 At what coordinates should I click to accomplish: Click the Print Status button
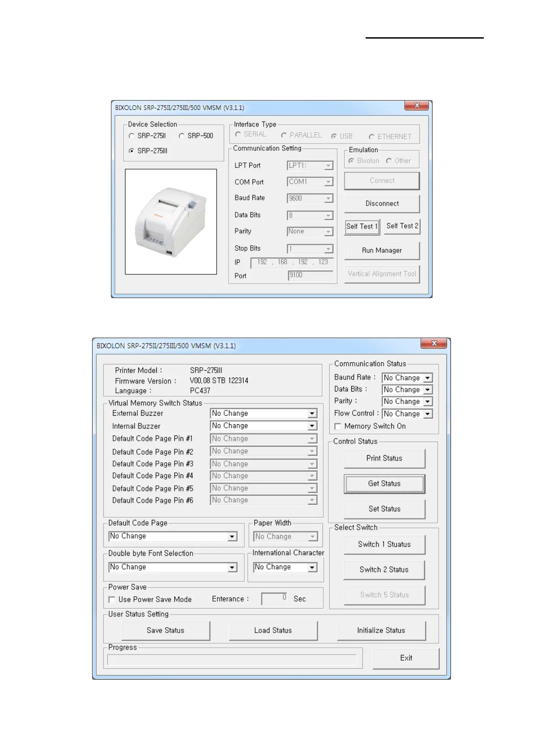coord(384,458)
